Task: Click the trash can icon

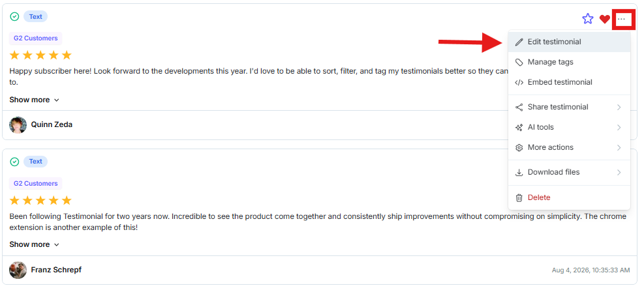Action: [x=519, y=197]
